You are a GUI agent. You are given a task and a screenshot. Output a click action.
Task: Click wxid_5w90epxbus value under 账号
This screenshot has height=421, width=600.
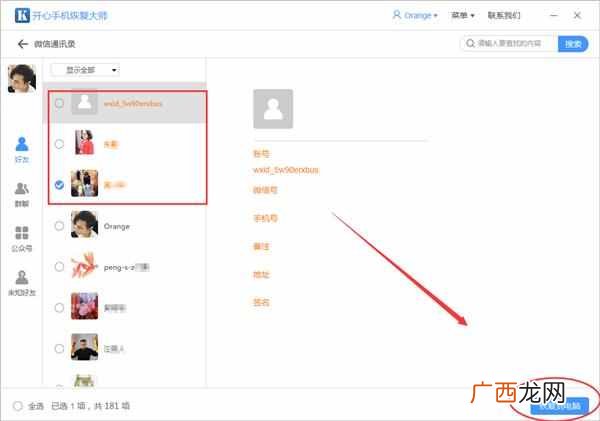(x=286, y=170)
